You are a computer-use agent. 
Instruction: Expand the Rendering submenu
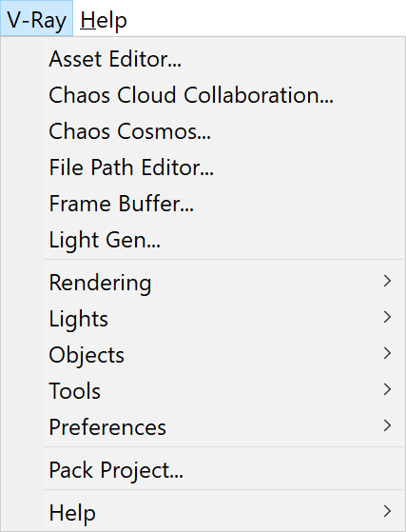[224, 283]
